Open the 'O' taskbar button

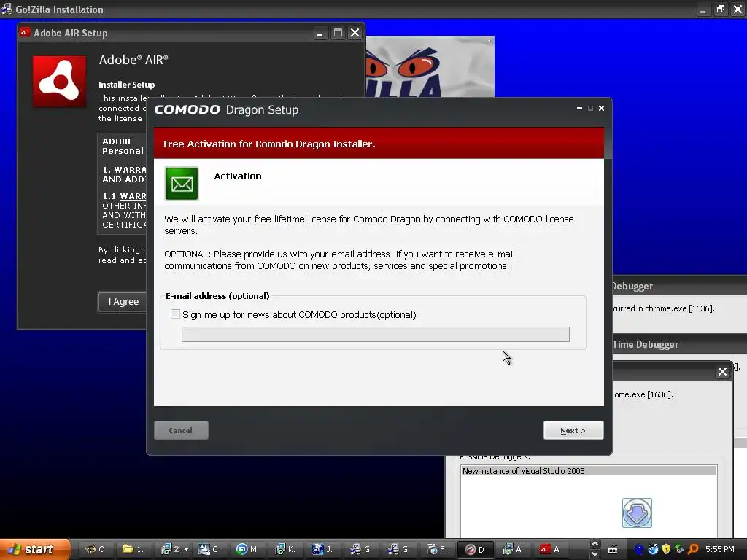[96, 549]
